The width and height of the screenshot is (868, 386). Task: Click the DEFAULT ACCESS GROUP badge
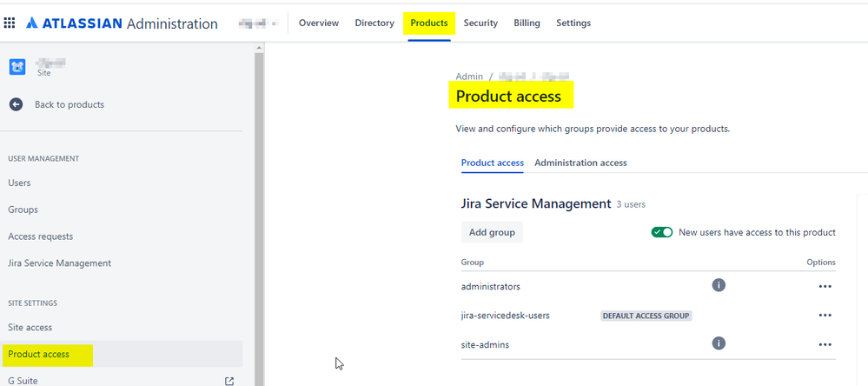click(x=646, y=316)
